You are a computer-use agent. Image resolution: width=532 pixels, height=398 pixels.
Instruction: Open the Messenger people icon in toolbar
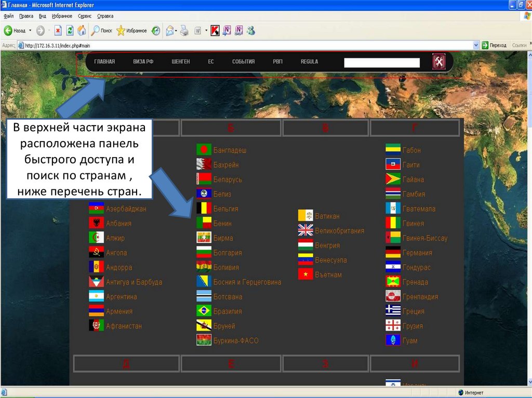(x=251, y=31)
